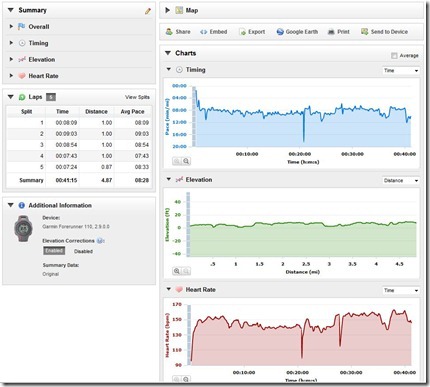Click the Elevation Corrections help icon
This screenshot has width=430, height=387.
pyautogui.click(x=100, y=240)
